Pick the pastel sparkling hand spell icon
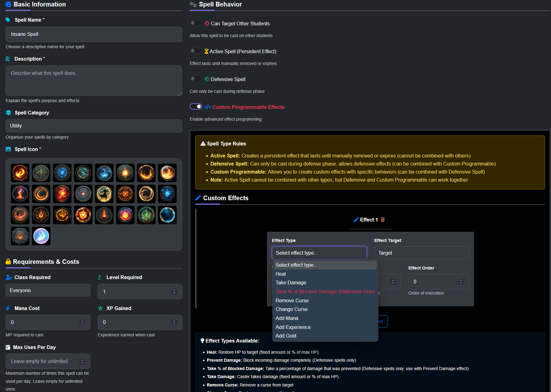Viewport: 551px width, 392px height. point(41,236)
